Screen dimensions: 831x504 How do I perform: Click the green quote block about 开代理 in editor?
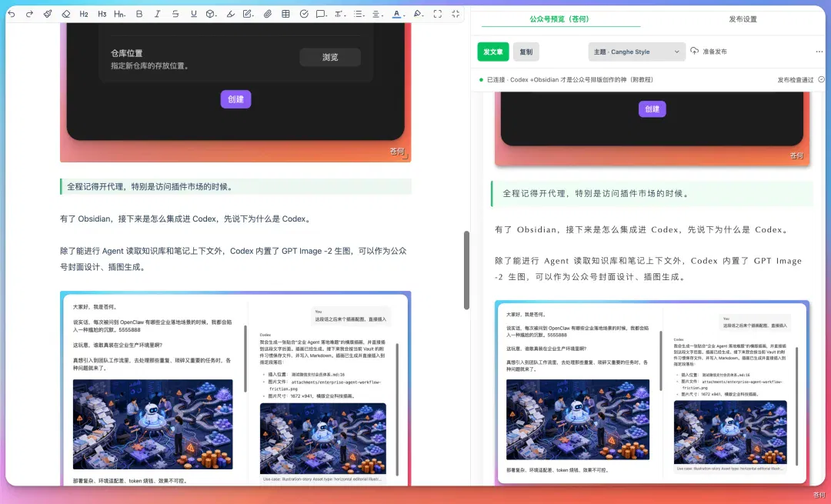tap(235, 186)
